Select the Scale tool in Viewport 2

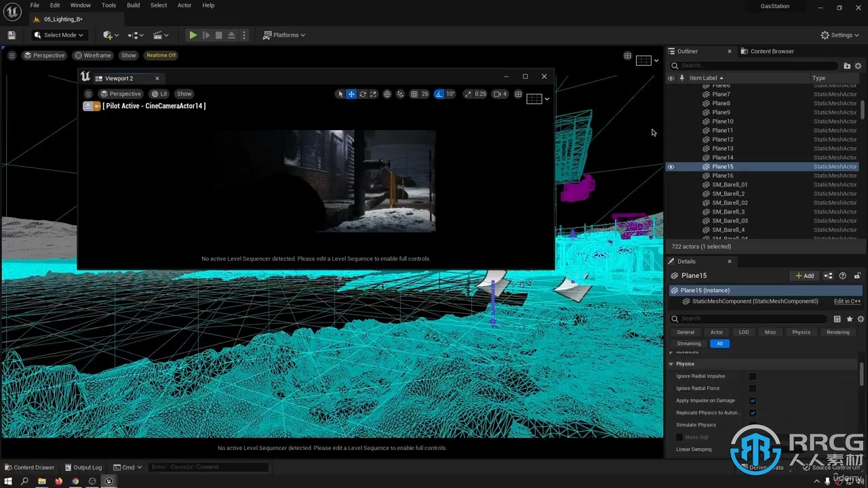click(373, 94)
